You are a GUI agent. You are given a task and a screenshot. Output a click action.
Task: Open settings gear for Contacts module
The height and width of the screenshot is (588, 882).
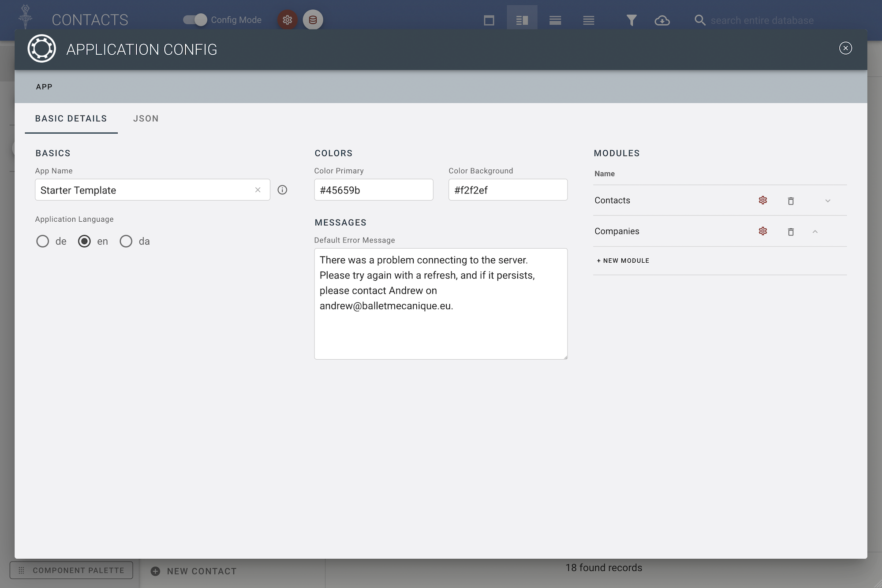coord(762,201)
